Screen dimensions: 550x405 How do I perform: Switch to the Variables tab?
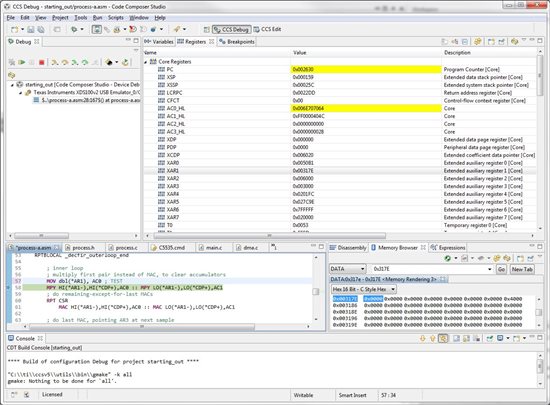159,42
